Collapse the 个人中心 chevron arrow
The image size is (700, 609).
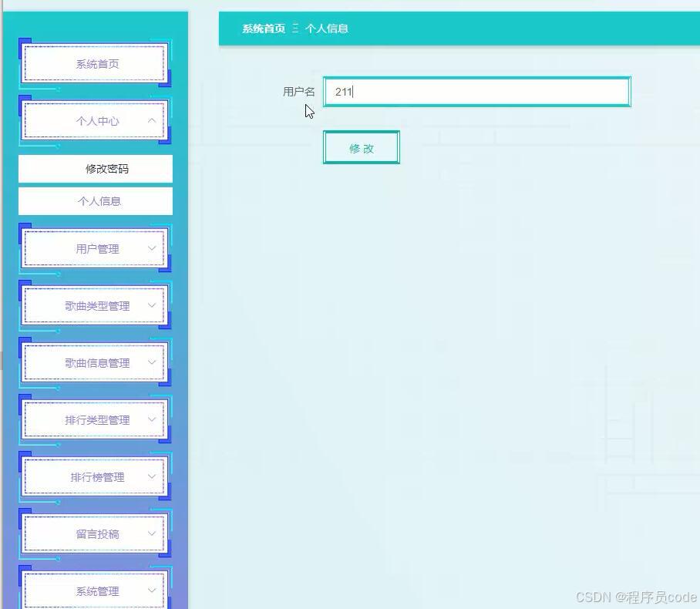click(152, 120)
